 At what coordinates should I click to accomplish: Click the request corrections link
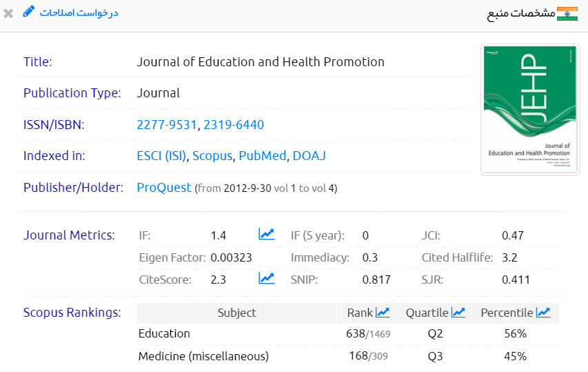click(79, 13)
